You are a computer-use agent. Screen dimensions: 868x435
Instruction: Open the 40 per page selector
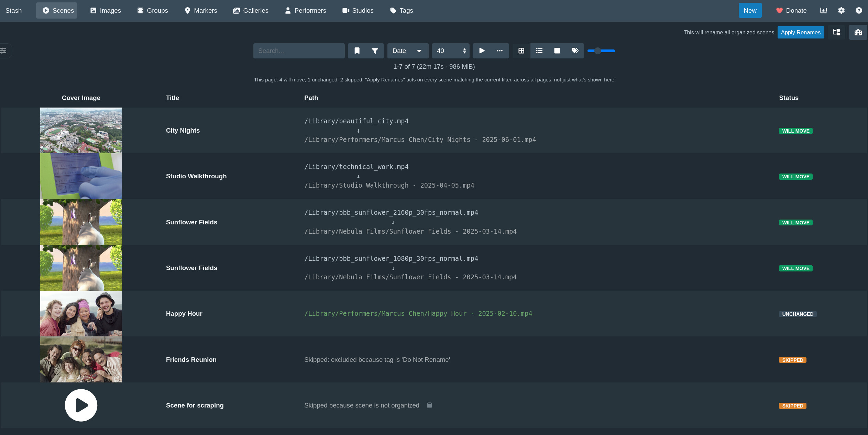click(x=450, y=51)
